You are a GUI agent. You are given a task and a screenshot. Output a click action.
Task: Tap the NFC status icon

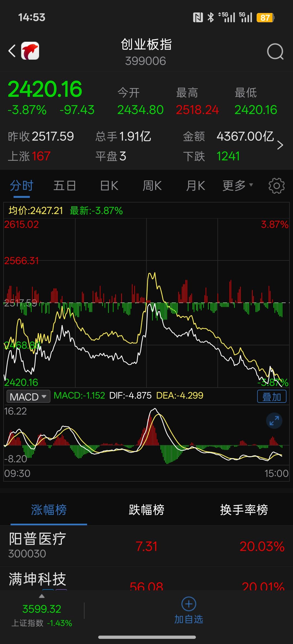(198, 18)
